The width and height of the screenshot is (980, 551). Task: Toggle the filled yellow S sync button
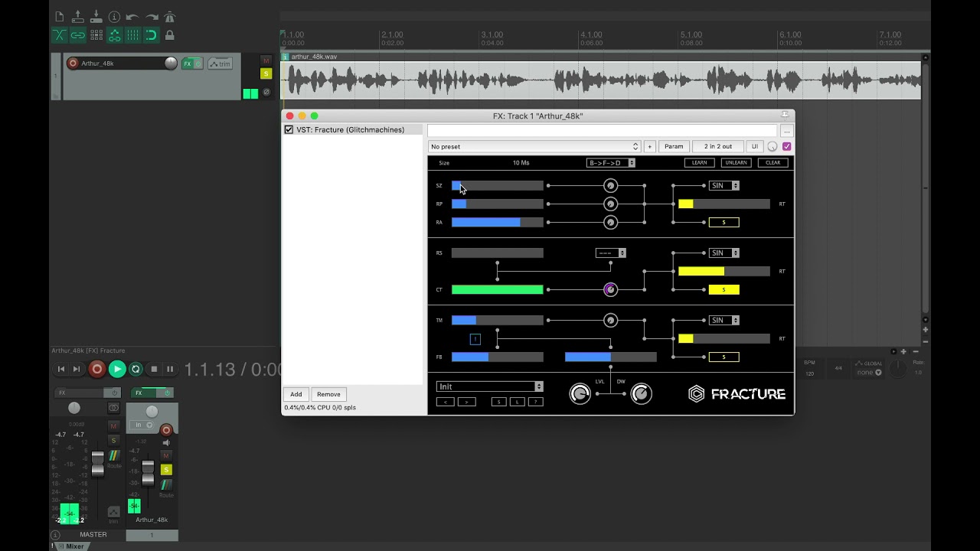tap(724, 290)
